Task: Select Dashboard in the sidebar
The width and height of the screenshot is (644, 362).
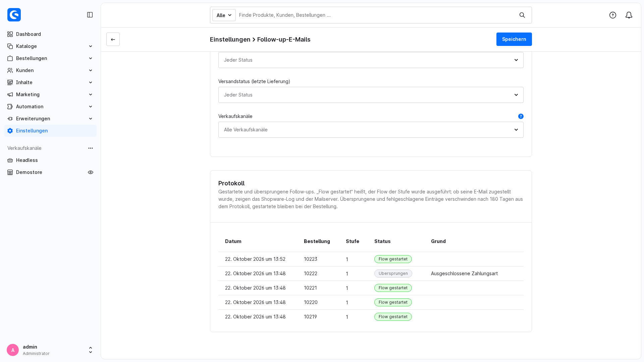Action: coord(50,34)
